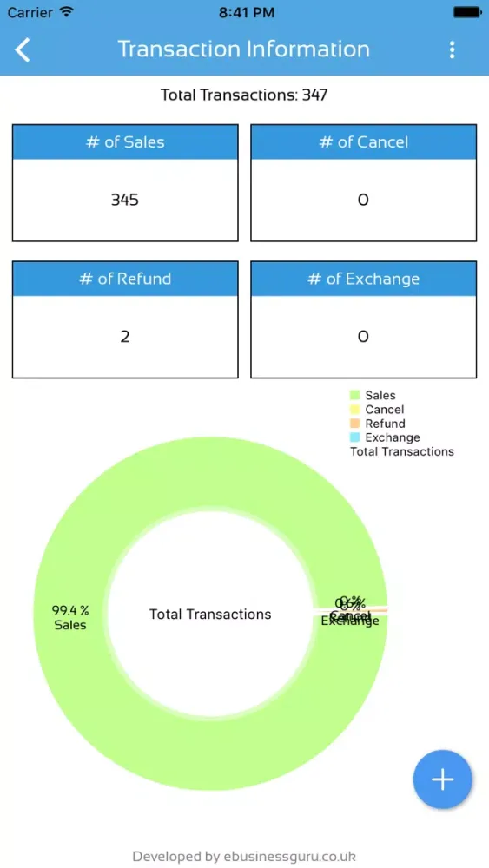489x868 pixels.
Task: Select the yellow Cancel legend swatch
Action: click(355, 410)
